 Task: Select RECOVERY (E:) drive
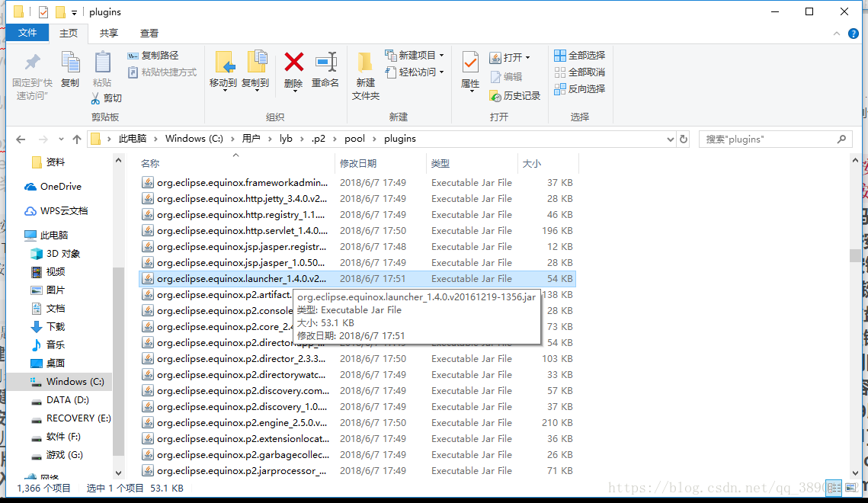(71, 418)
